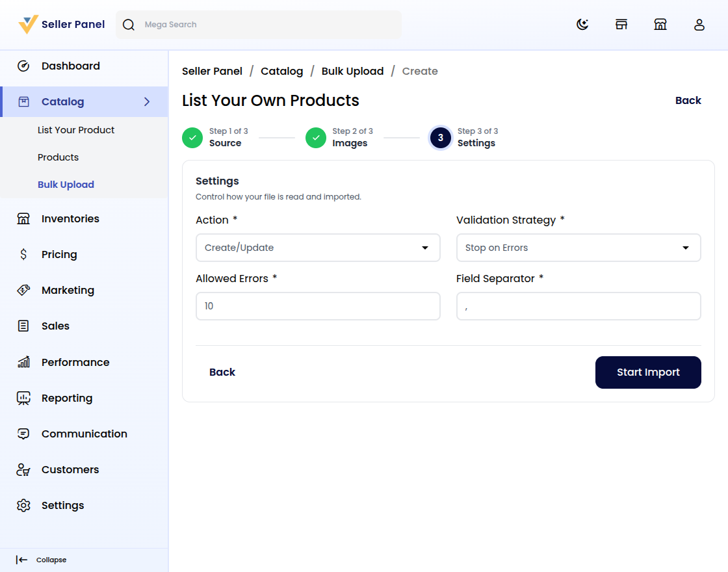Click the Pricing dollar icon
The image size is (728, 572).
pyautogui.click(x=23, y=254)
